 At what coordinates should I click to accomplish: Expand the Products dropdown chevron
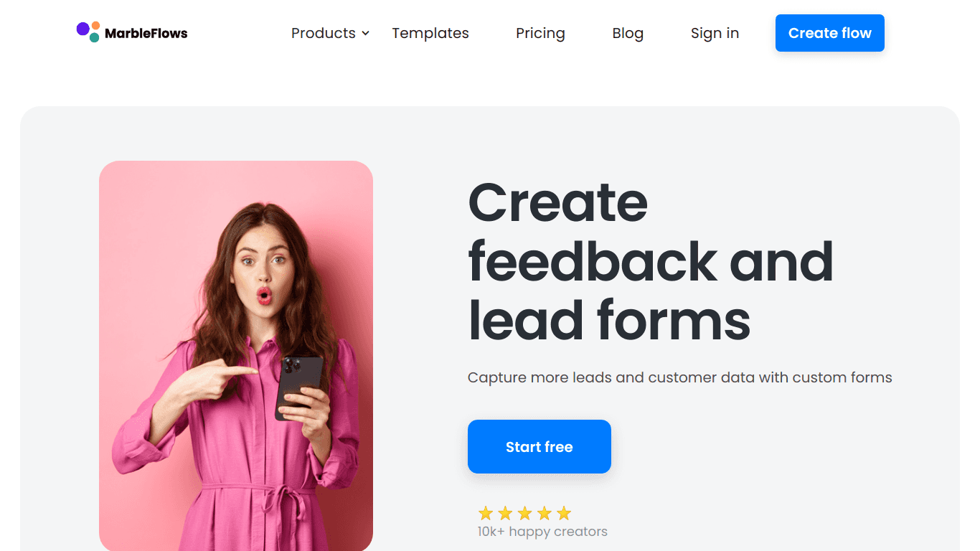[x=365, y=34]
